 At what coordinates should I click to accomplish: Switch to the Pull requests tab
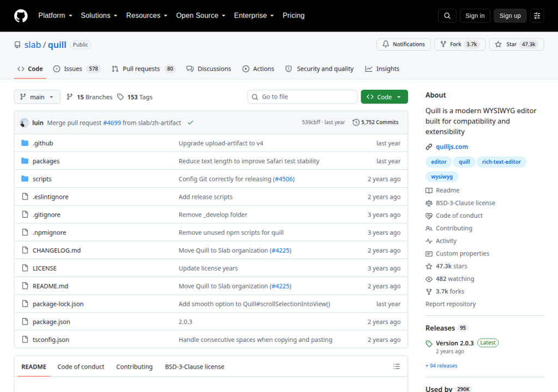pyautogui.click(x=143, y=69)
